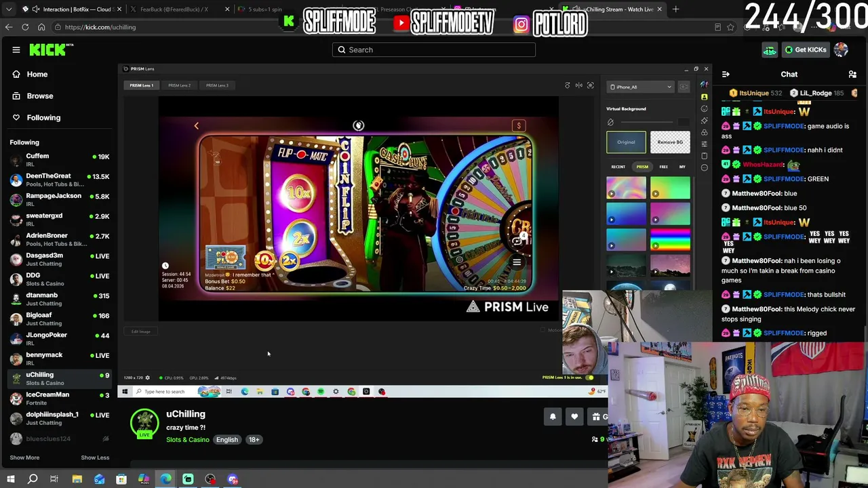Open Cuffem channel in the following list
This screenshot has width=868, height=488.
(x=60, y=160)
